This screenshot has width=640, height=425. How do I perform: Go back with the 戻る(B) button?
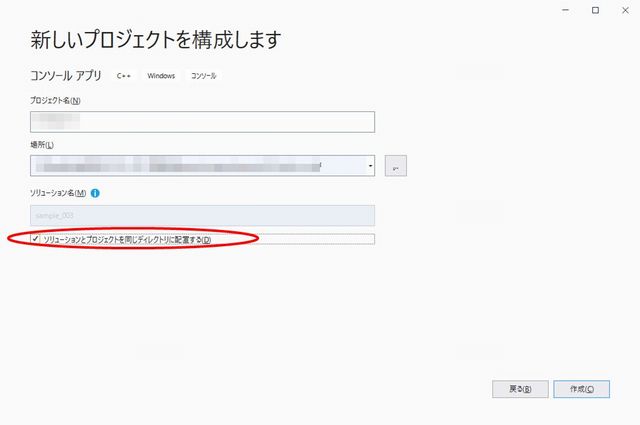[520, 389]
